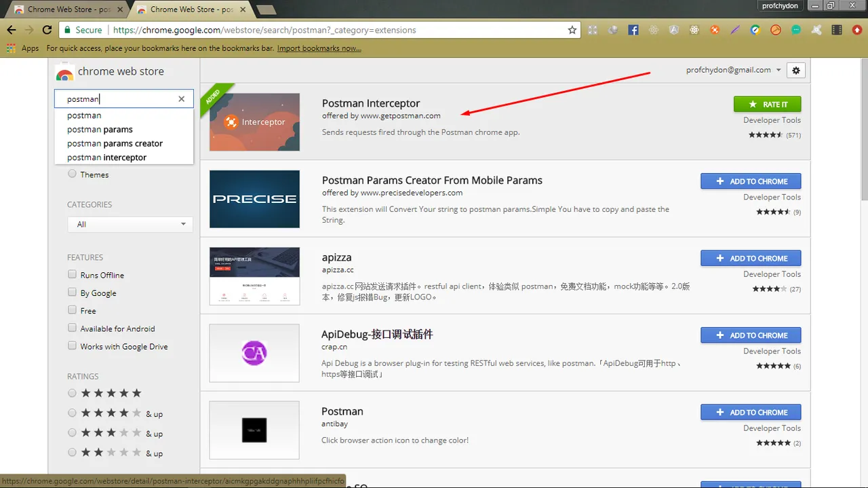Image resolution: width=868 pixels, height=488 pixels.
Task: Click the PRECISE thumbnail image
Action: (254, 199)
